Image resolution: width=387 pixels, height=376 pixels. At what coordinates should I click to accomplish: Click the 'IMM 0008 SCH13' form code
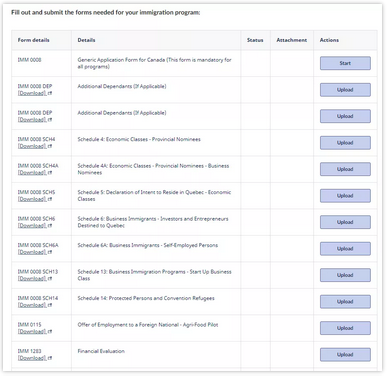coord(38,272)
